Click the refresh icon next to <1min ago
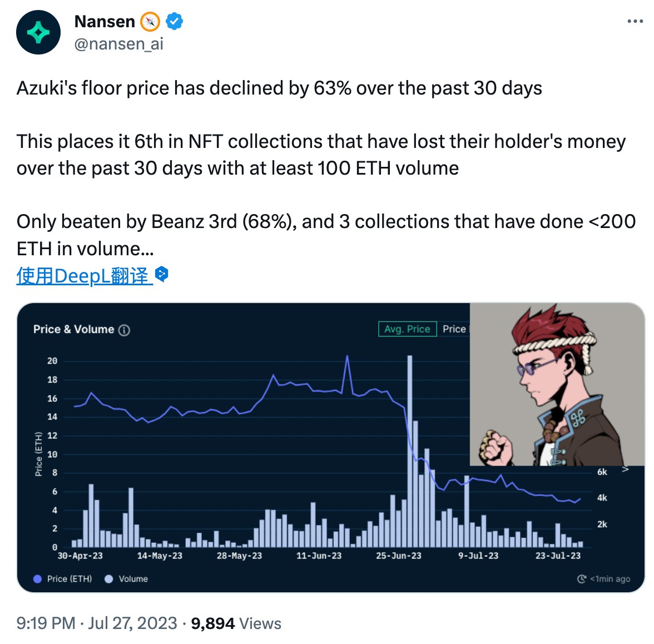The height and width of the screenshot is (644, 654). (582, 579)
